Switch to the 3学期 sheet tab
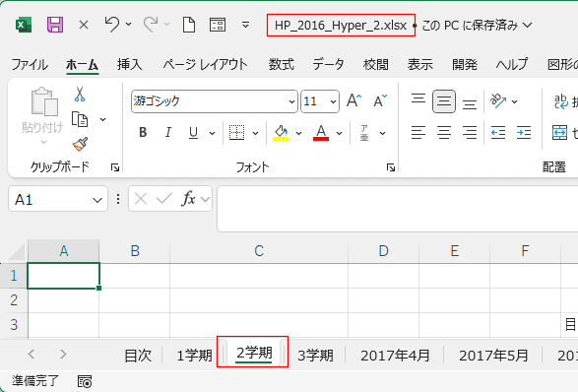Viewport: 578px width, 392px height. (315, 356)
